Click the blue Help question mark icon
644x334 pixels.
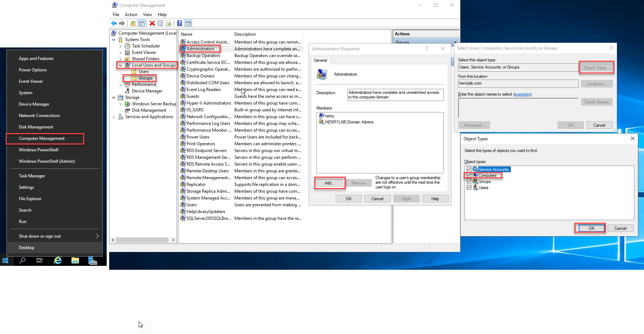pos(180,24)
